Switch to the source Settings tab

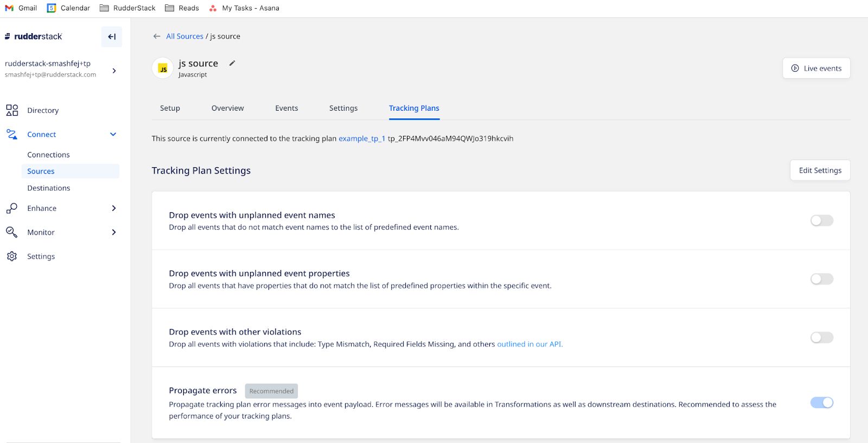(343, 108)
